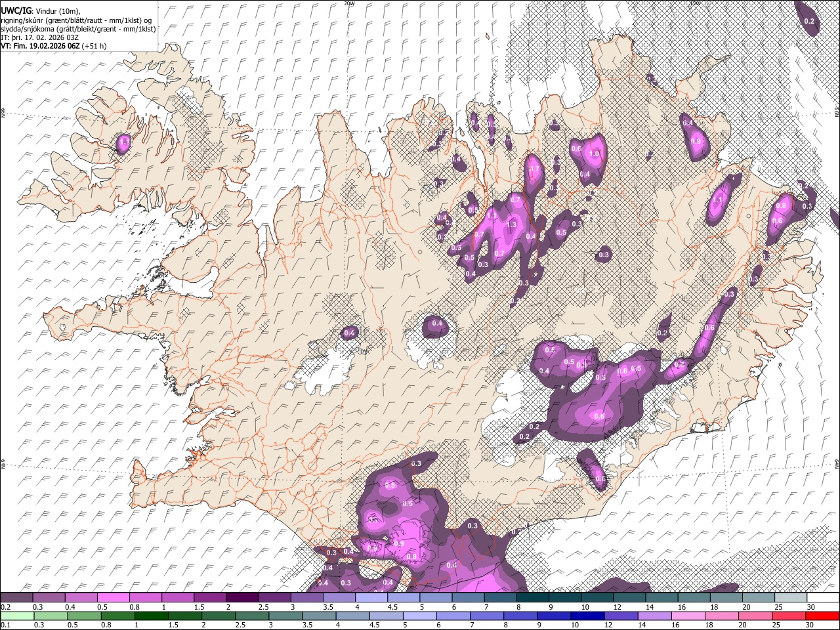Screen dimensions: 840x630
Task: Pick the 0.8 swatch in the upper purple legend
Action: point(145,597)
